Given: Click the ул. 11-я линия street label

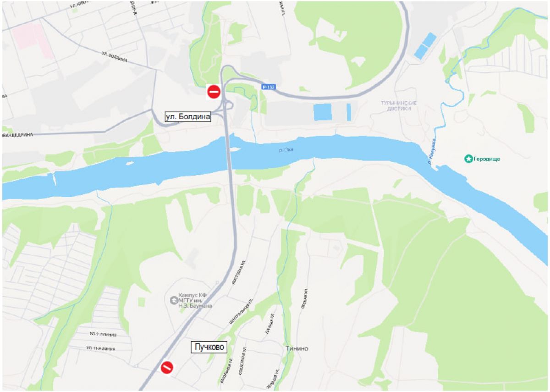Looking at the screenshot, I should pyautogui.click(x=100, y=348).
